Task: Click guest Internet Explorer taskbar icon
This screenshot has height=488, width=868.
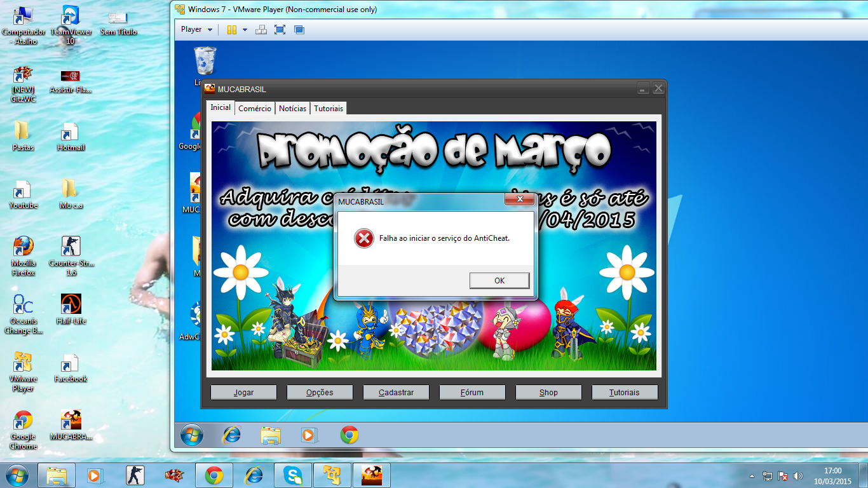Action: [x=231, y=435]
